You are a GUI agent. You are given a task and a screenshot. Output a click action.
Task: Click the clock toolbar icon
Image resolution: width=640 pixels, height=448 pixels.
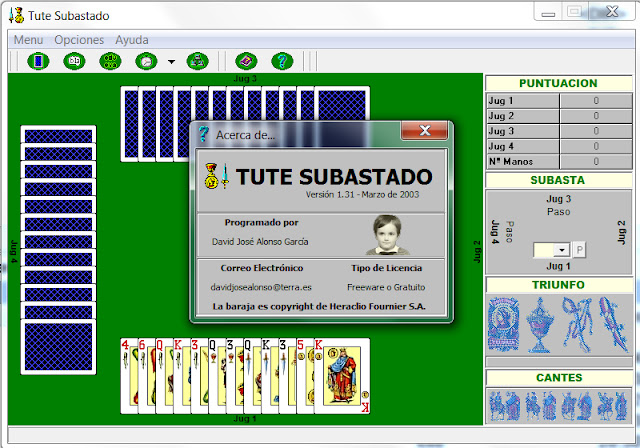[x=146, y=62]
